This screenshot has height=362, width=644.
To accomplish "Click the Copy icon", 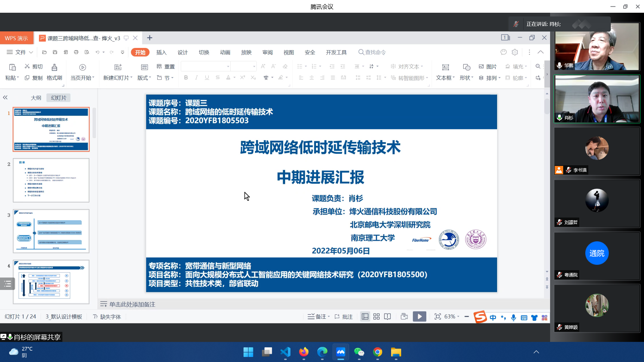I will point(27,78).
